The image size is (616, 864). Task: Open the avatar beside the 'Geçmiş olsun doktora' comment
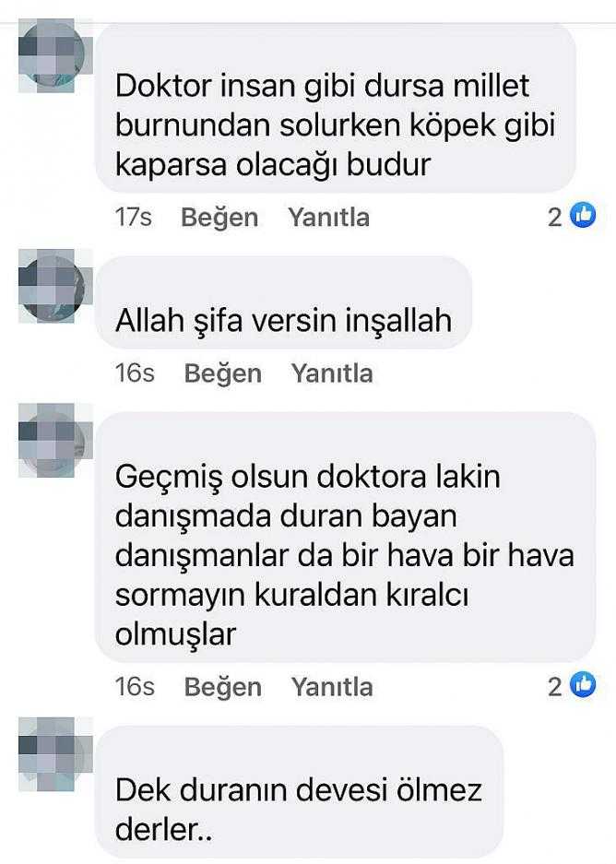(x=54, y=440)
